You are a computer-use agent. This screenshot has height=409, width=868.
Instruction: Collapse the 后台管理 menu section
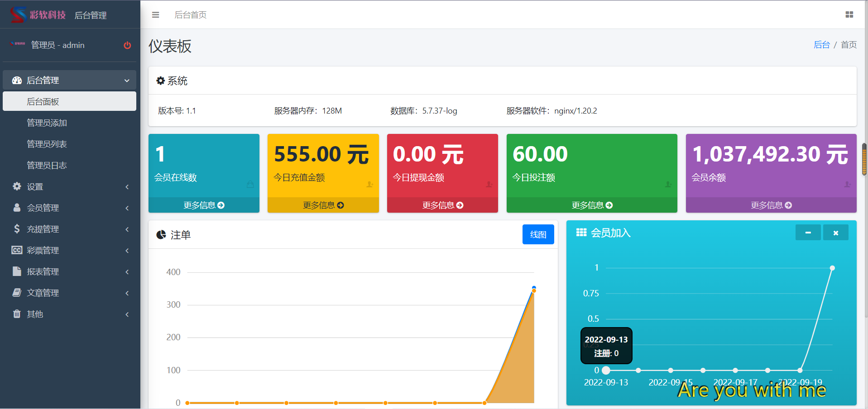pos(69,80)
